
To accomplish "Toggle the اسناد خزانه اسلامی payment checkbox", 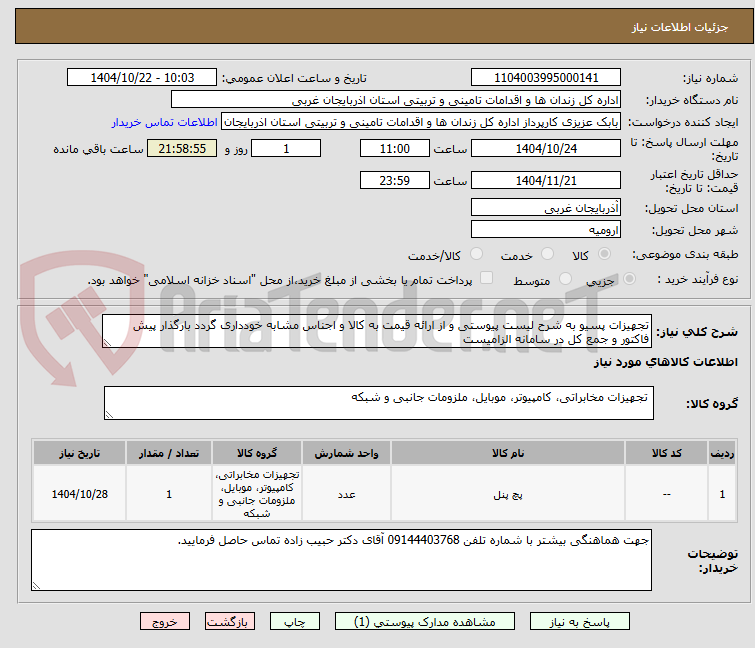I will [x=487, y=278].
